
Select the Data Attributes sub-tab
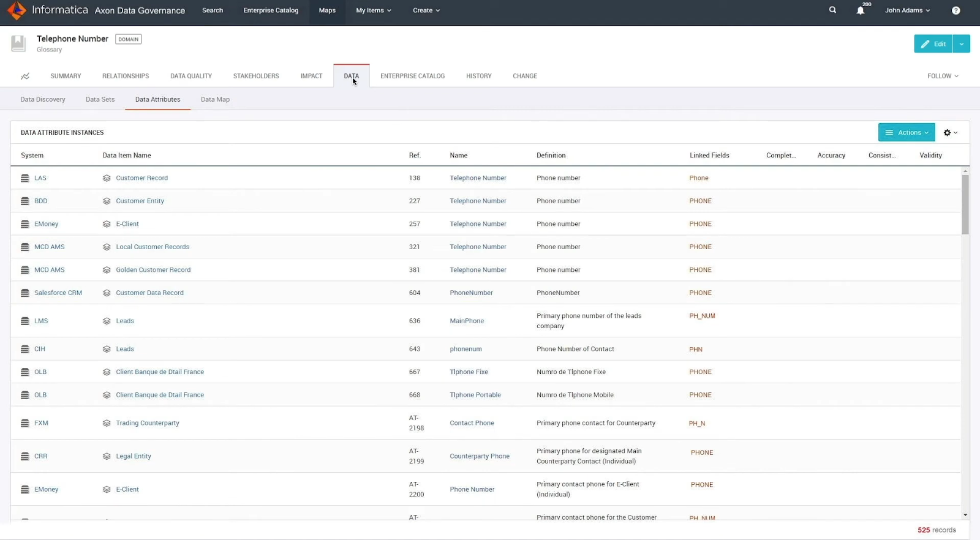coord(157,99)
